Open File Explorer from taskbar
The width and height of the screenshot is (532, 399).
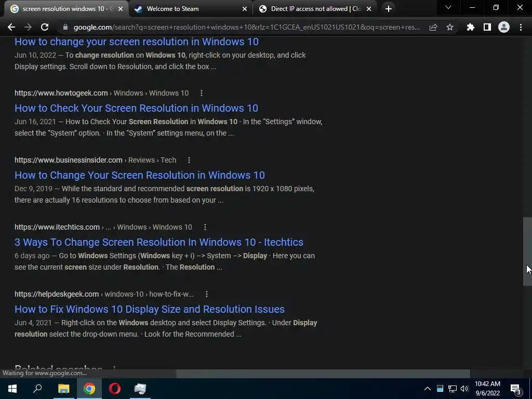63,389
